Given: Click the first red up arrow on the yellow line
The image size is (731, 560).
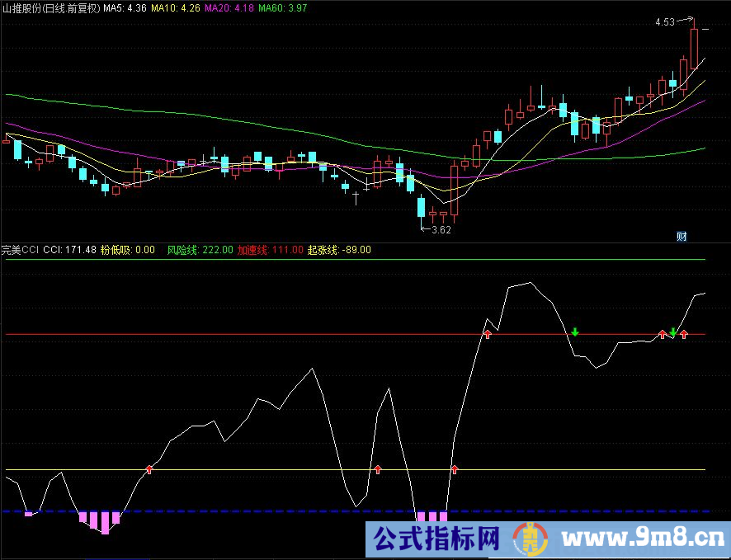Looking at the screenshot, I should pyautogui.click(x=149, y=469).
